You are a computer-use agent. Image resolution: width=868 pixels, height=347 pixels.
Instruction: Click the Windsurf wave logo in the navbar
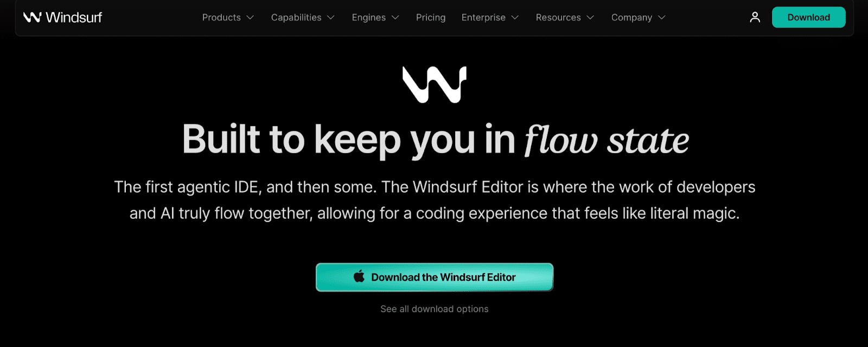32,17
